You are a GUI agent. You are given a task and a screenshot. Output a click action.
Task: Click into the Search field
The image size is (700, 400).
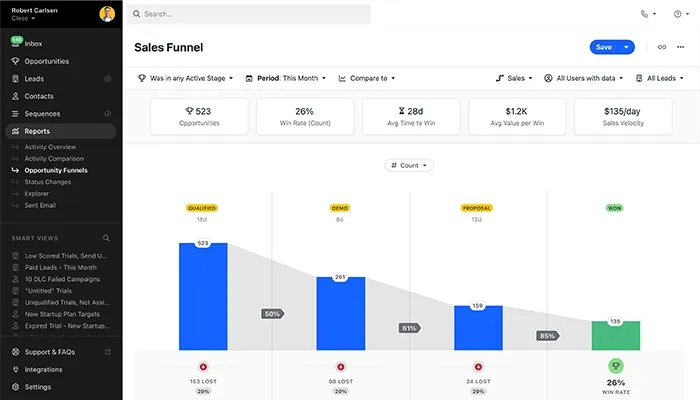tap(250, 14)
